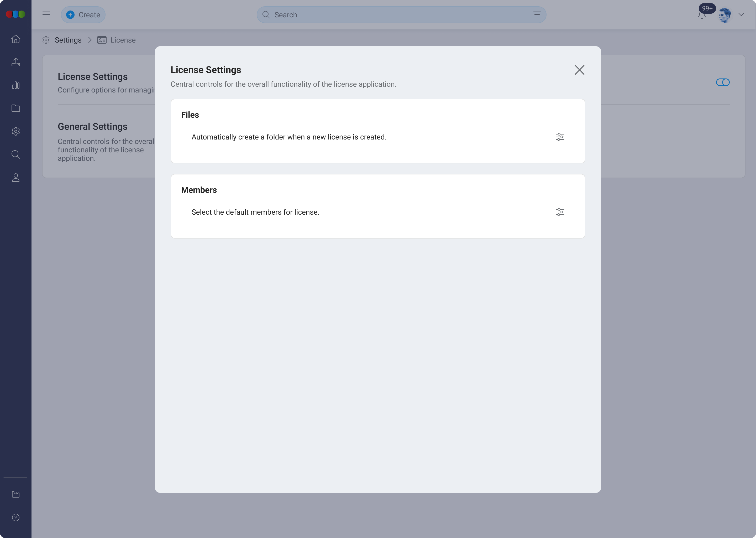This screenshot has width=756, height=538.
Task: Select the Upload icon in the sidebar
Action: pyautogui.click(x=15, y=62)
